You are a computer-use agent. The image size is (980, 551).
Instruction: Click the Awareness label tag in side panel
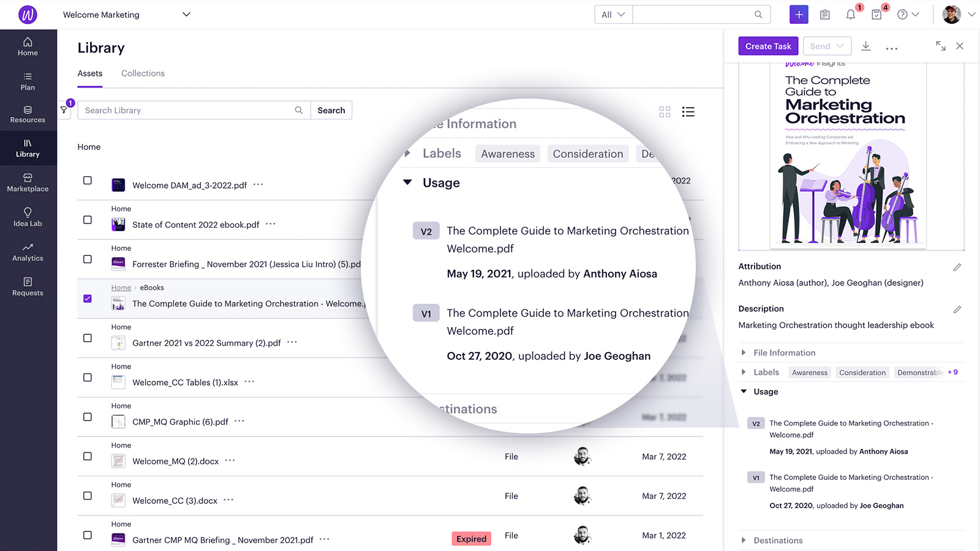(810, 372)
